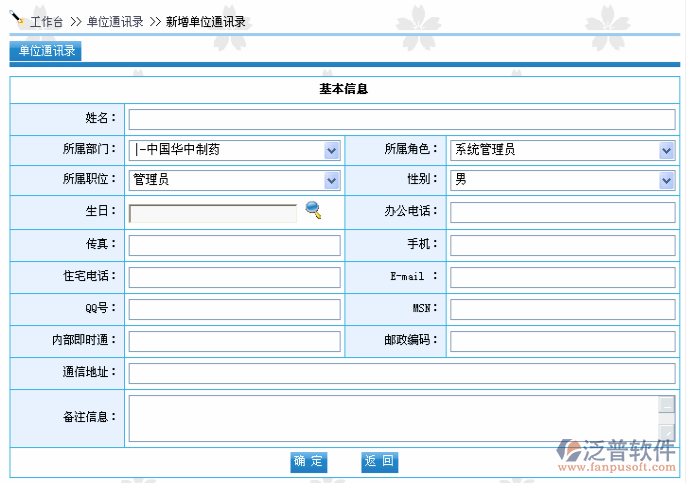Viewport: 686px width, 483px height.
Task: Open the 所属部门 dropdown
Action: (x=235, y=150)
